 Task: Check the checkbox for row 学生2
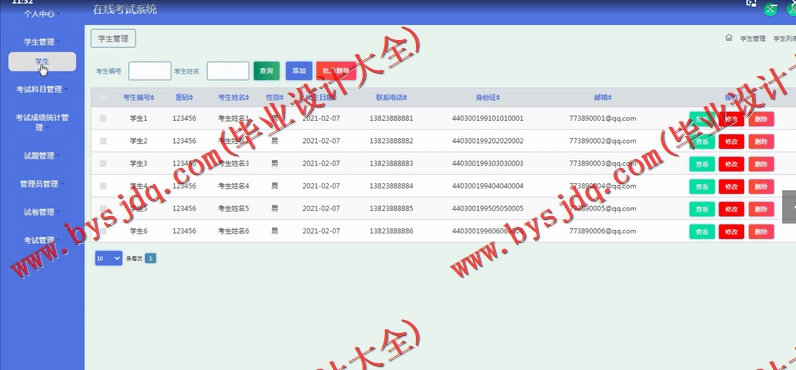tap(103, 141)
